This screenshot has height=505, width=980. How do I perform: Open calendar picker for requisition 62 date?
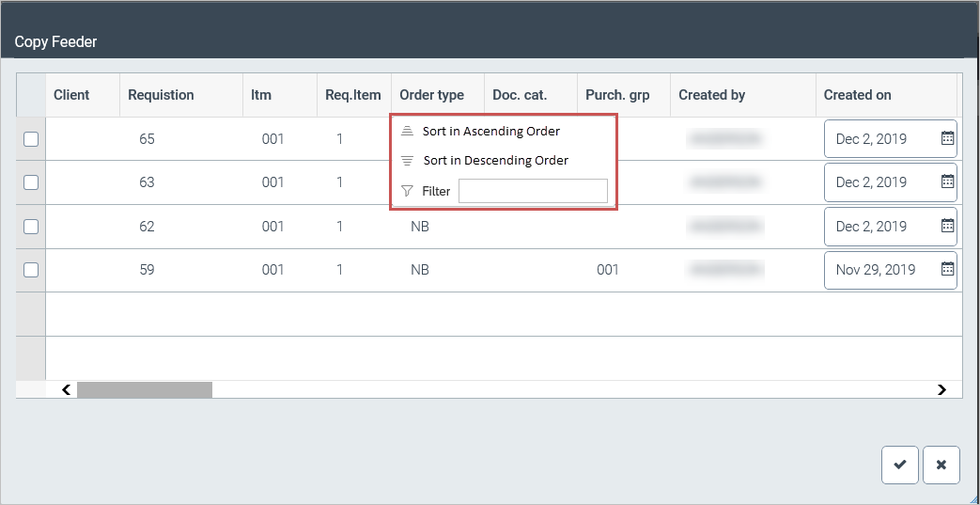(x=947, y=226)
